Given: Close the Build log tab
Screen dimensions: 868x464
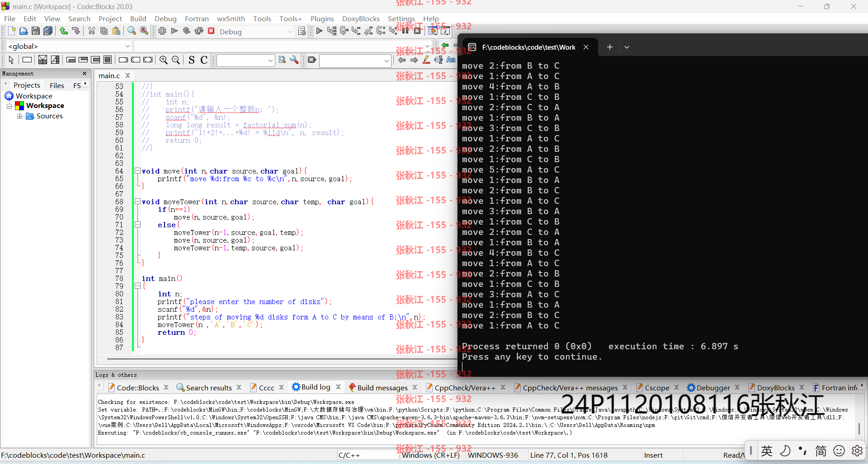Looking at the screenshot, I should 338,387.
